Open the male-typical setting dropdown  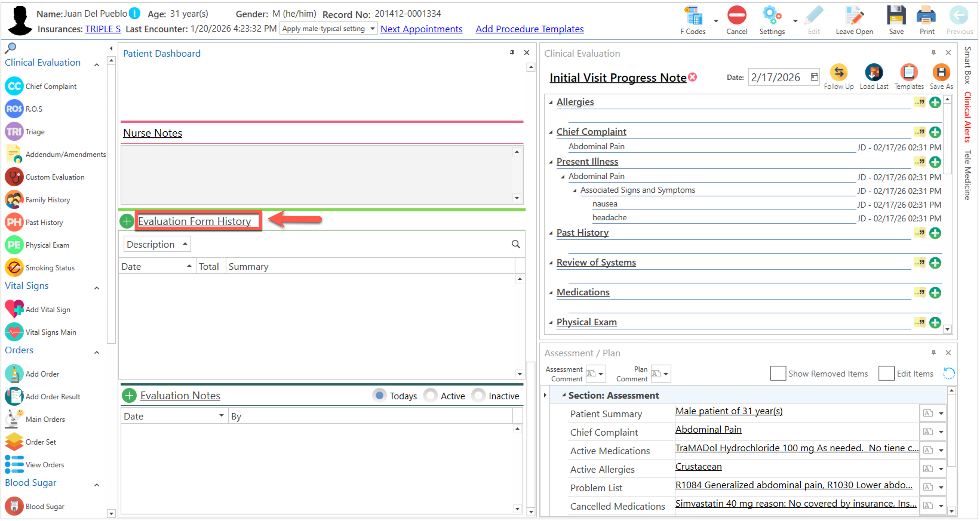tap(372, 29)
